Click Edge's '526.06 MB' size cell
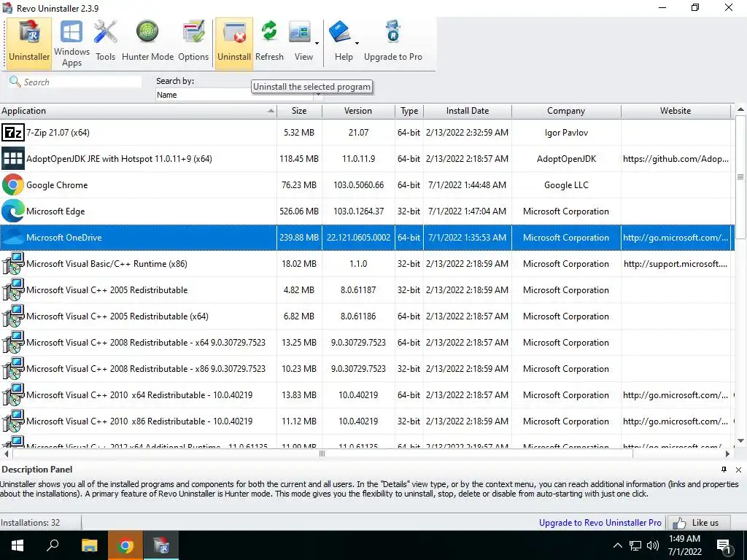The width and height of the screenshot is (747, 560). click(x=299, y=211)
